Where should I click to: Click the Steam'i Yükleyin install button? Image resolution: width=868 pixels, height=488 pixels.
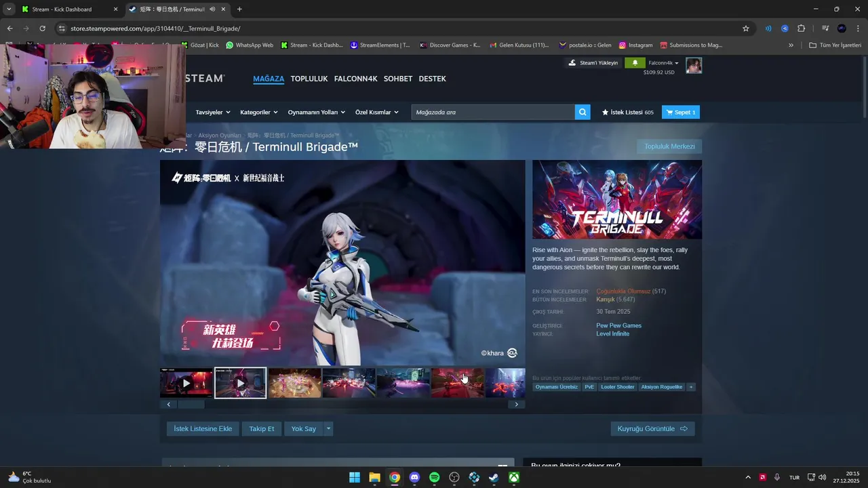[593, 63]
